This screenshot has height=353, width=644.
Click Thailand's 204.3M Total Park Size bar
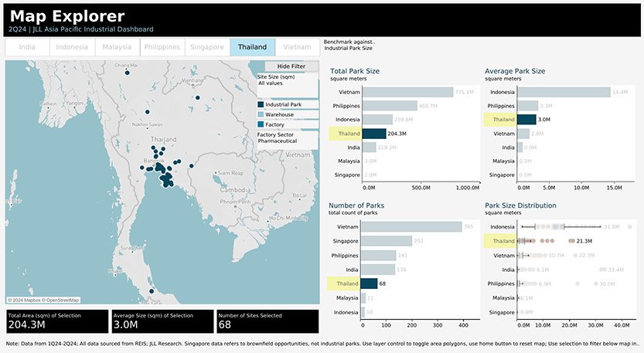point(374,134)
